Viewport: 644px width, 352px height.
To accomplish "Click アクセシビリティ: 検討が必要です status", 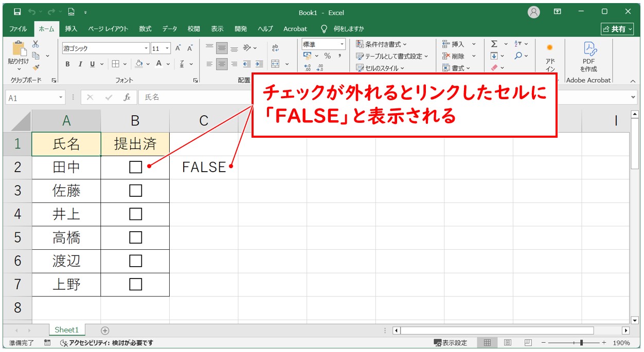I will point(106,343).
